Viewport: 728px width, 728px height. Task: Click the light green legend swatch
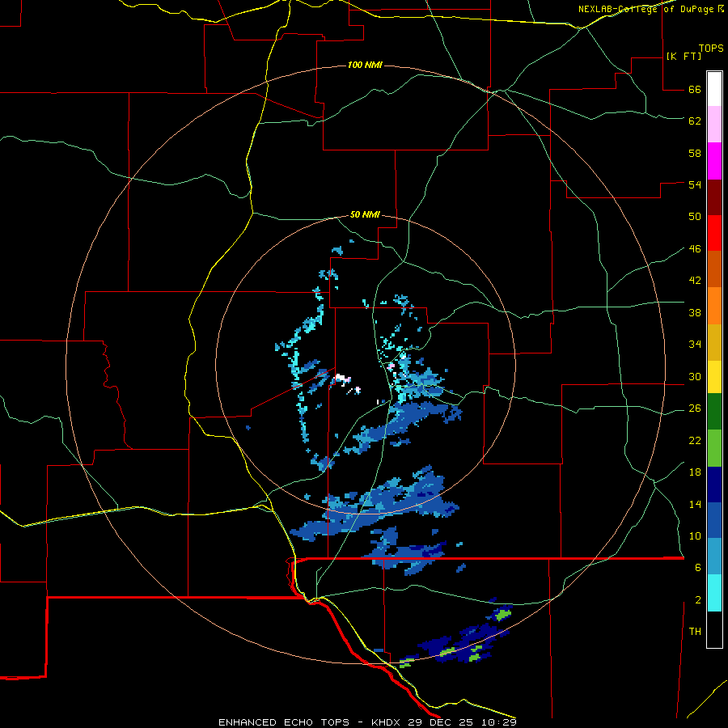click(714, 448)
